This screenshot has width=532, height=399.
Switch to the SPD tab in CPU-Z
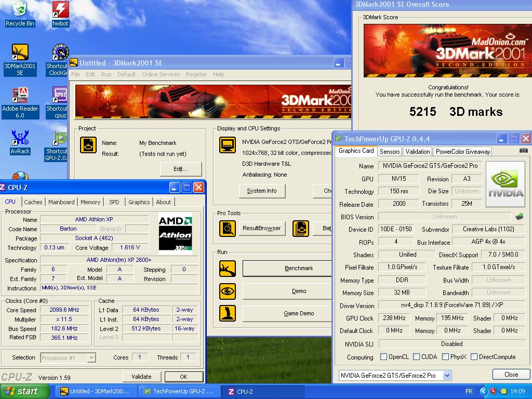click(x=114, y=202)
